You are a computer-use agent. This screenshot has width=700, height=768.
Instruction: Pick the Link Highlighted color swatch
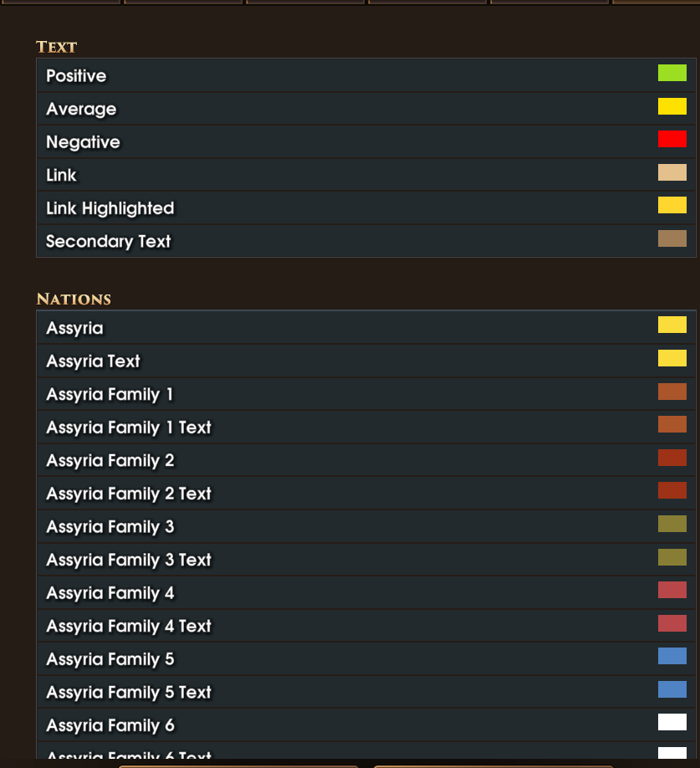click(x=672, y=206)
